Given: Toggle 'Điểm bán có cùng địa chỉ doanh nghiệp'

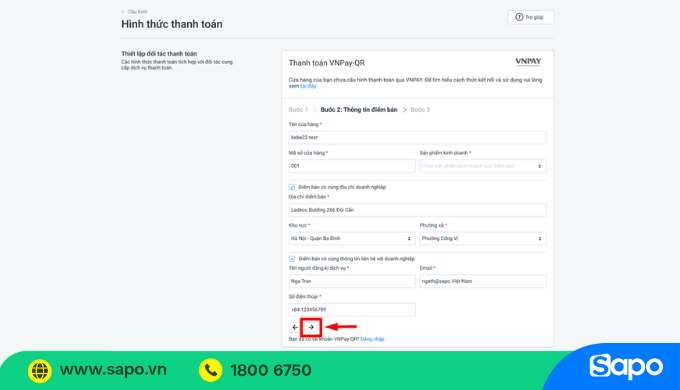Looking at the screenshot, I should point(292,187).
